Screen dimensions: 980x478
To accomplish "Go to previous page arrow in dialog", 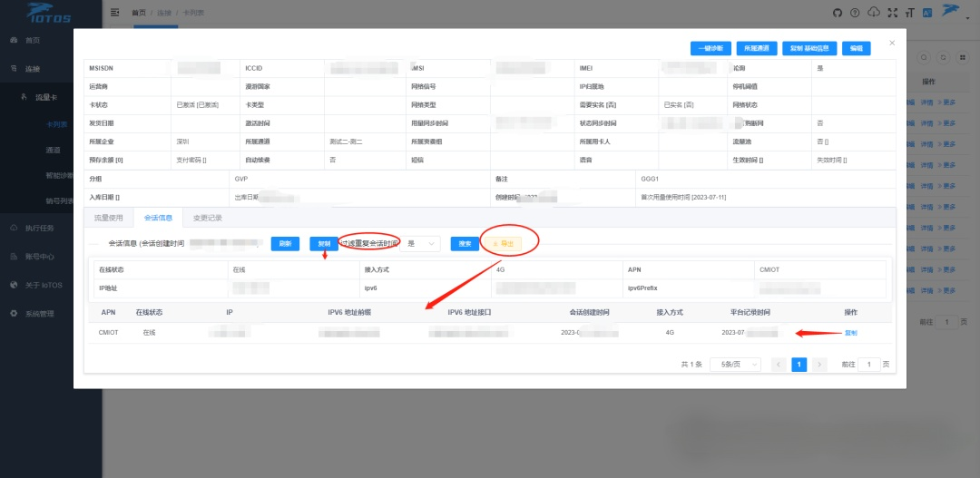I will tap(779, 365).
